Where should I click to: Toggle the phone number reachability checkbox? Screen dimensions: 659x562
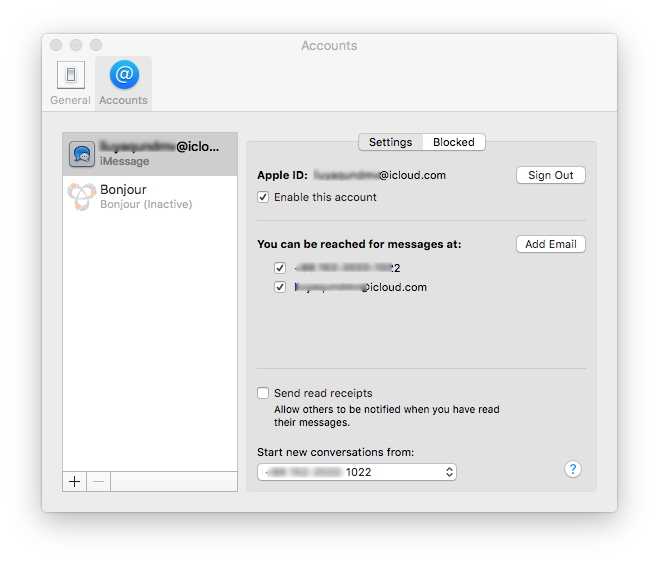(280, 268)
